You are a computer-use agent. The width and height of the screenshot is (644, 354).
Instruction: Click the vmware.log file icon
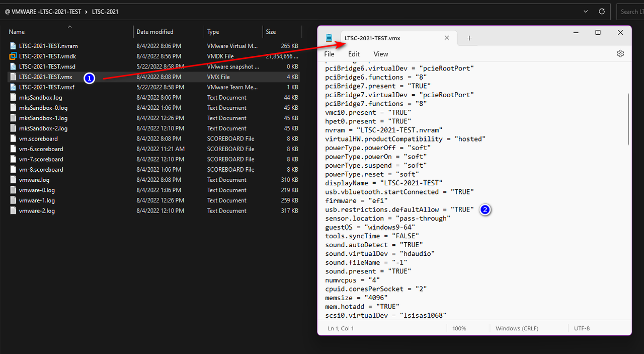click(x=13, y=180)
